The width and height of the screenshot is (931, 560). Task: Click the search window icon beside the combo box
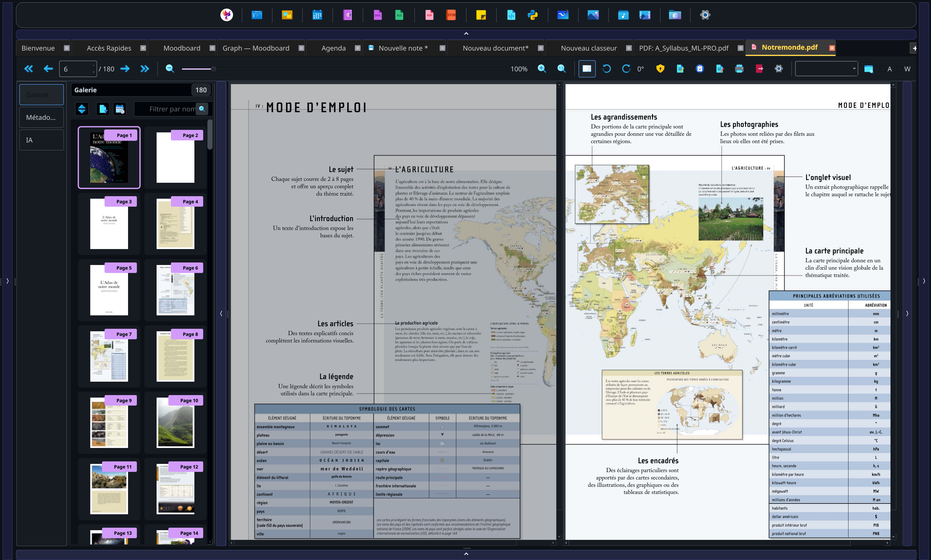pos(869,69)
